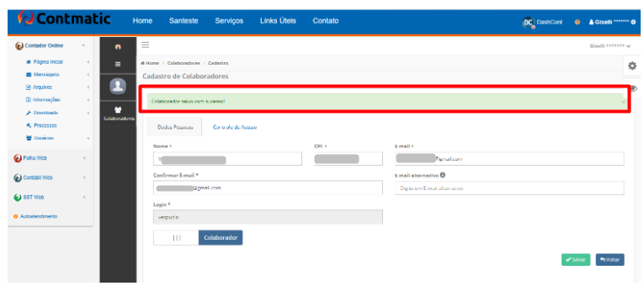
Task: Expand the Contábil Web section
Action: click(50, 177)
